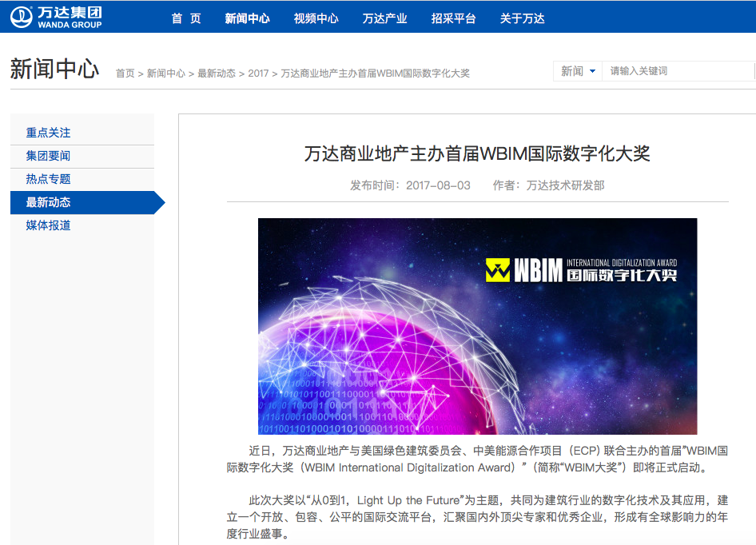Go to 视频中心 in top navigation
The image size is (756, 545).
point(316,18)
